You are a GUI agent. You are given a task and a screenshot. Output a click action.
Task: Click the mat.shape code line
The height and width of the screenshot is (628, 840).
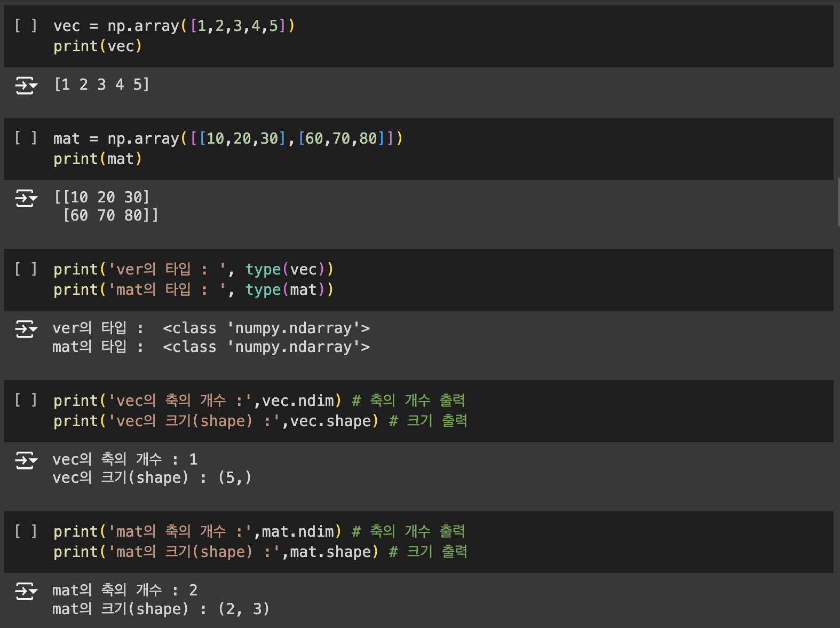tap(260, 552)
